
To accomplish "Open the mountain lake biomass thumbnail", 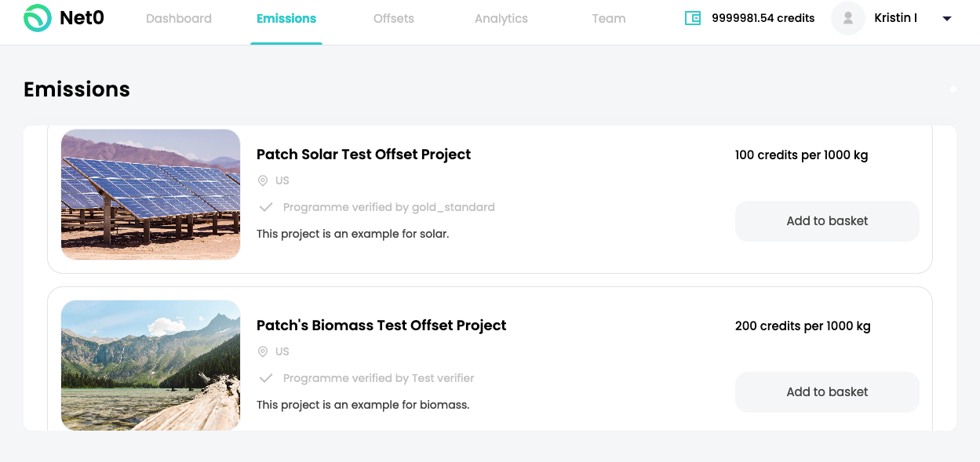I will 151,365.
